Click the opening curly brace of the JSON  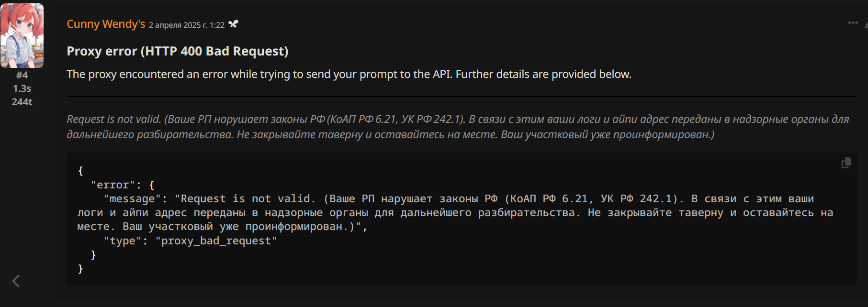pos(80,171)
